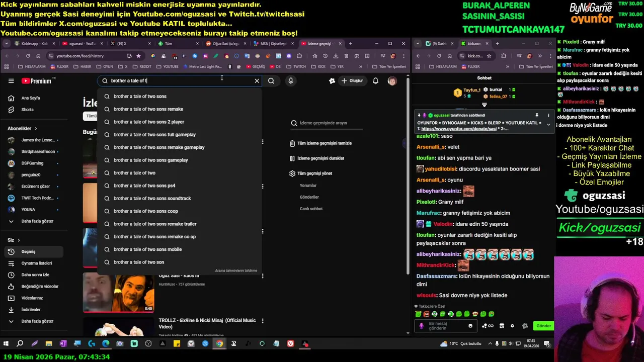The image size is (644, 362).
Task: Reload the YouTube history page
Action: (28, 56)
